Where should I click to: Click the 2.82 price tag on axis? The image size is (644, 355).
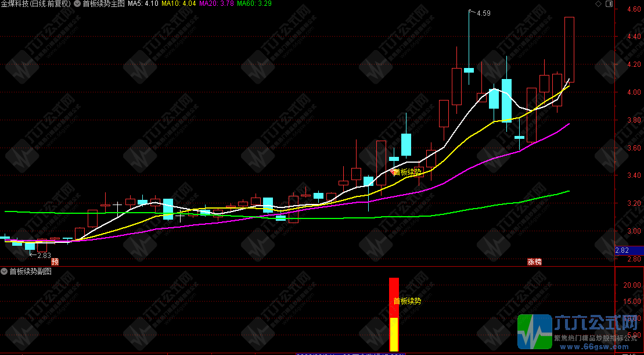point(622,250)
